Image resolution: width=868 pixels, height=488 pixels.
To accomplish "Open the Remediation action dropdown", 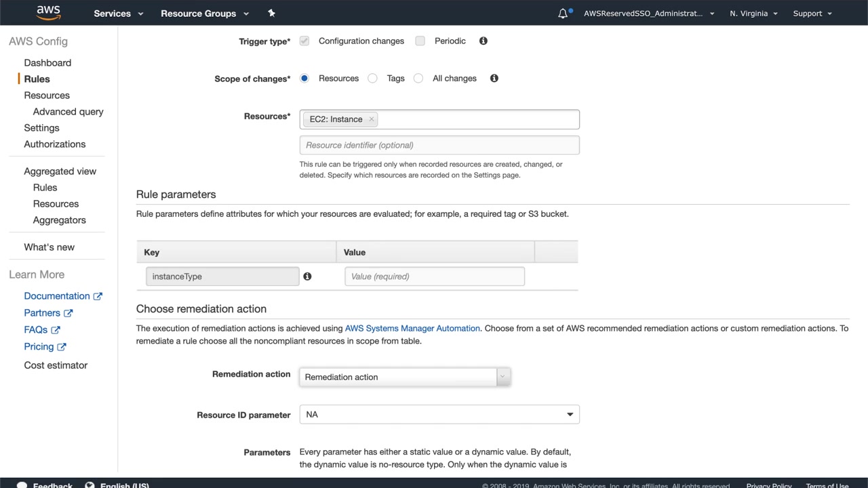I will click(x=404, y=377).
